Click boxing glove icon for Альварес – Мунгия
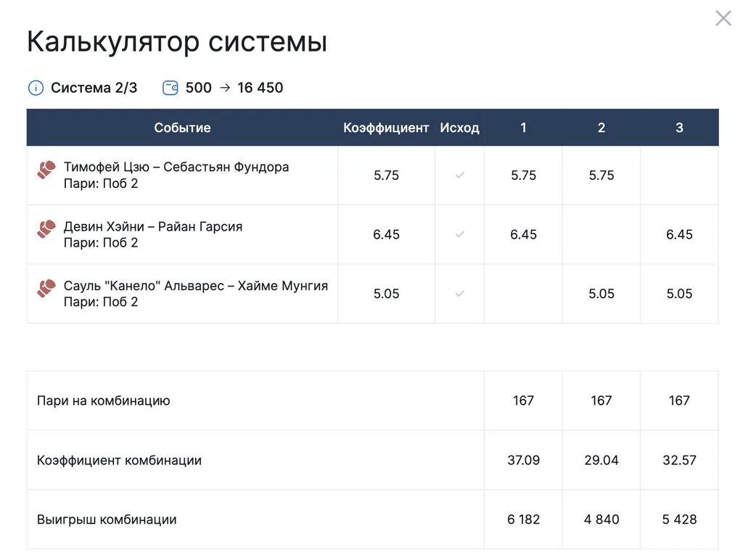The height and width of the screenshot is (560, 743). pos(46,289)
